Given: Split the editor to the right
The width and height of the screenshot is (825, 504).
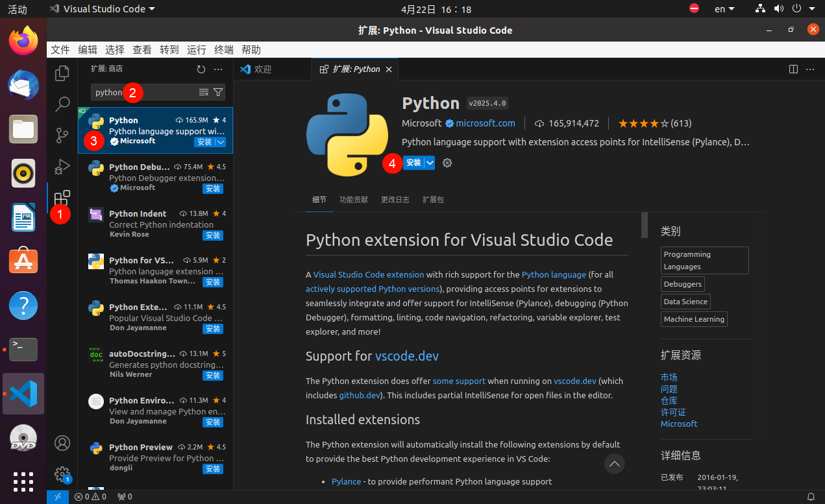Looking at the screenshot, I should 793,69.
